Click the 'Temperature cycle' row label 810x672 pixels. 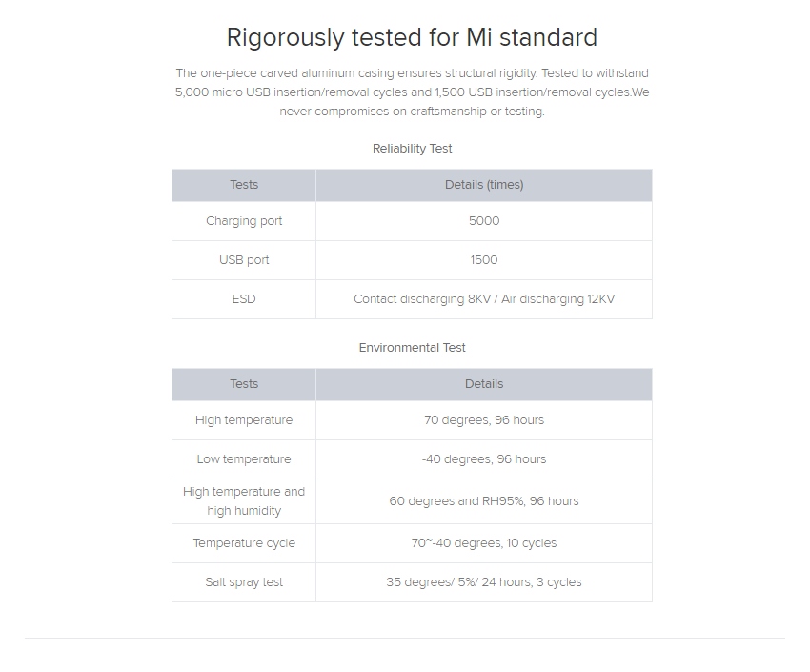click(244, 543)
